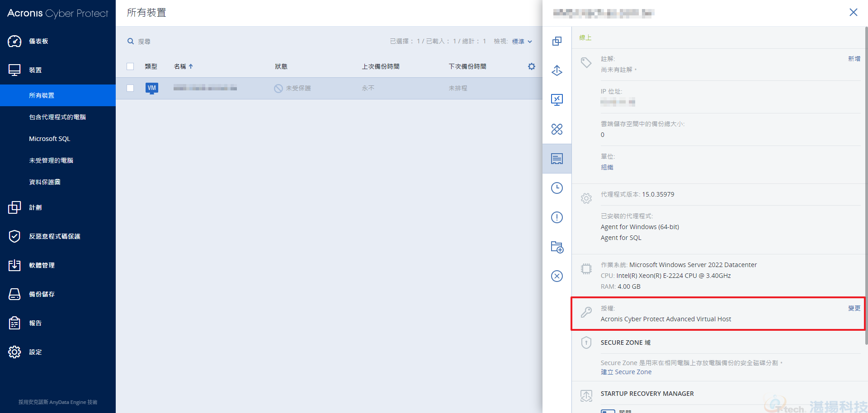Click the 下次備份時間 column header
The width and height of the screenshot is (868, 413).
(x=467, y=66)
